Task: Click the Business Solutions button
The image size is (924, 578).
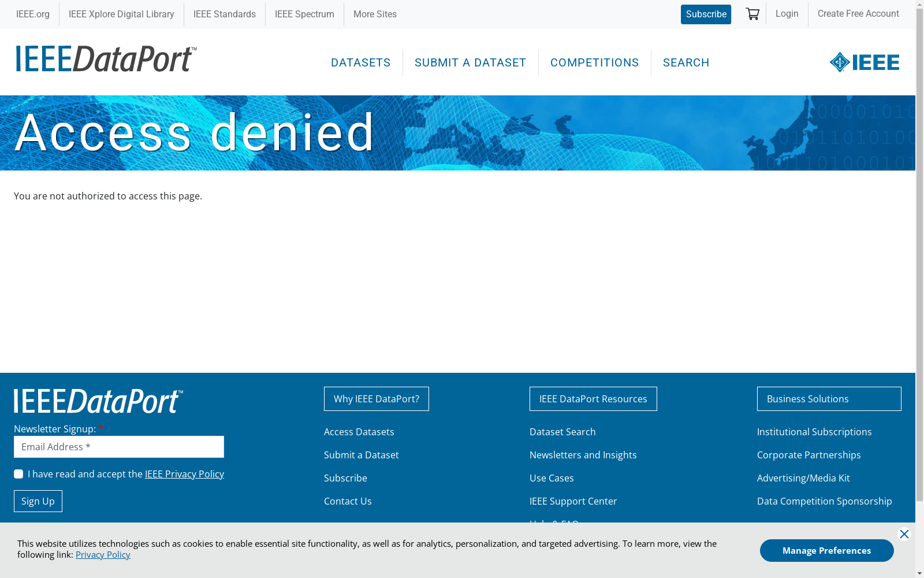Action: (x=829, y=399)
